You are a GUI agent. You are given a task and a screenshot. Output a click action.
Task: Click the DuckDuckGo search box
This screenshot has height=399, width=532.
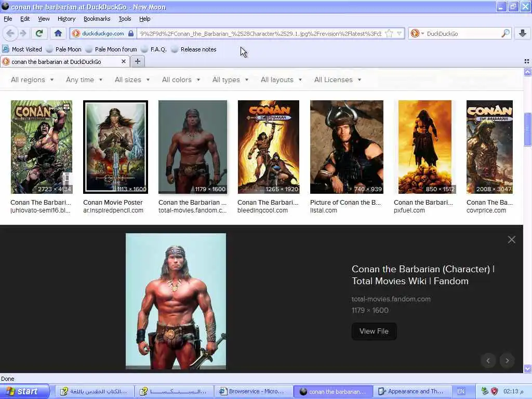(x=462, y=34)
